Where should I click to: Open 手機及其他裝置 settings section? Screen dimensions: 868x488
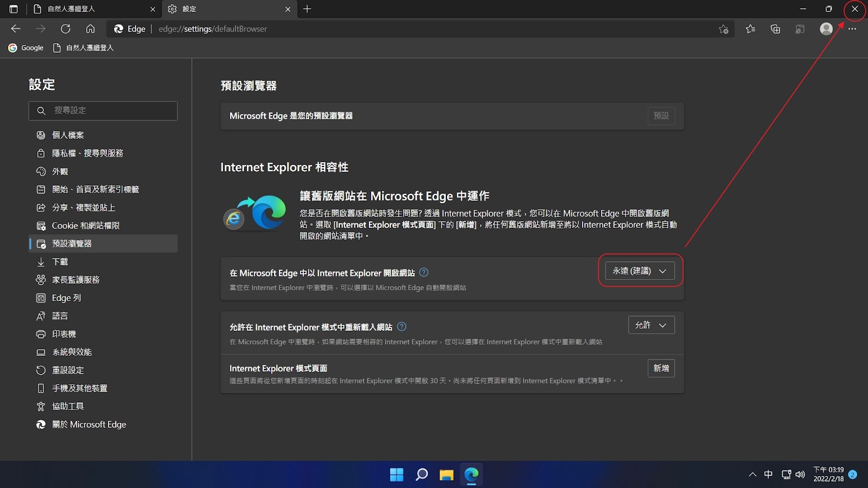103,388
